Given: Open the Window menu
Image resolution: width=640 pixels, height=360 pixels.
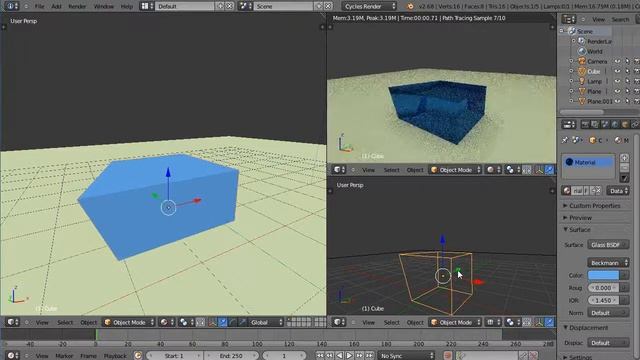Looking at the screenshot, I should pos(104,7).
